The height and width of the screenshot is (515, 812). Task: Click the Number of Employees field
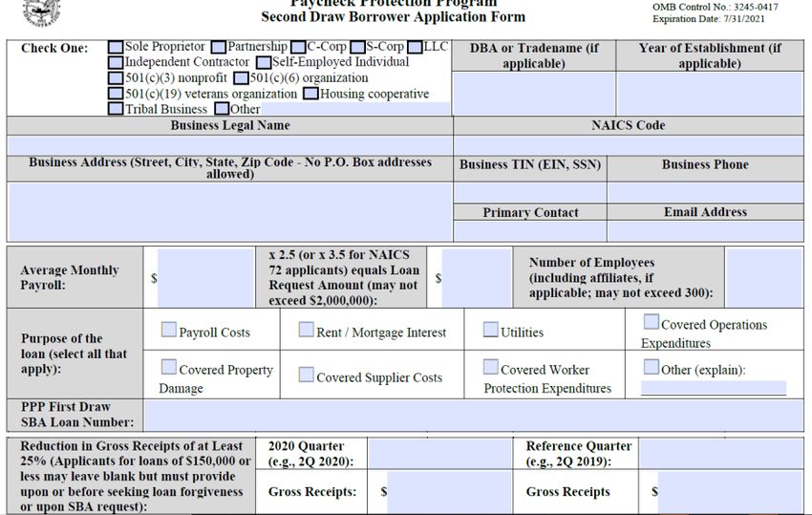pyautogui.click(x=764, y=278)
